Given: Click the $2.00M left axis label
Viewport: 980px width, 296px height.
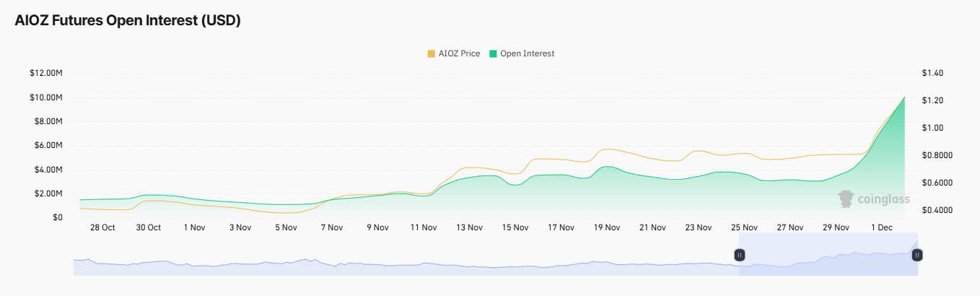Looking at the screenshot, I should [x=48, y=193].
